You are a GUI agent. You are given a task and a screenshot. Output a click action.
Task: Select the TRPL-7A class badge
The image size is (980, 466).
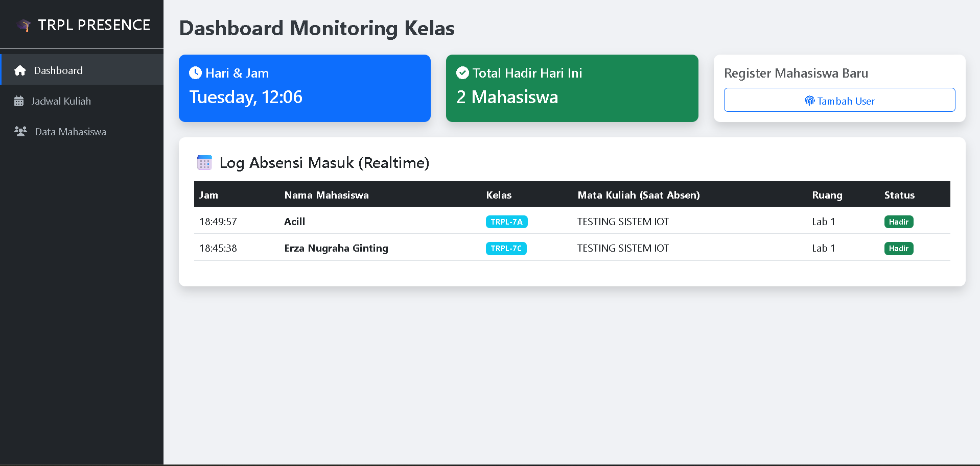[x=506, y=222]
